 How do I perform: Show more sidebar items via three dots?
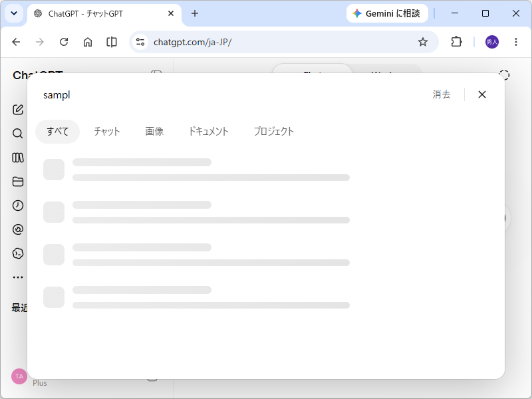pyautogui.click(x=18, y=277)
